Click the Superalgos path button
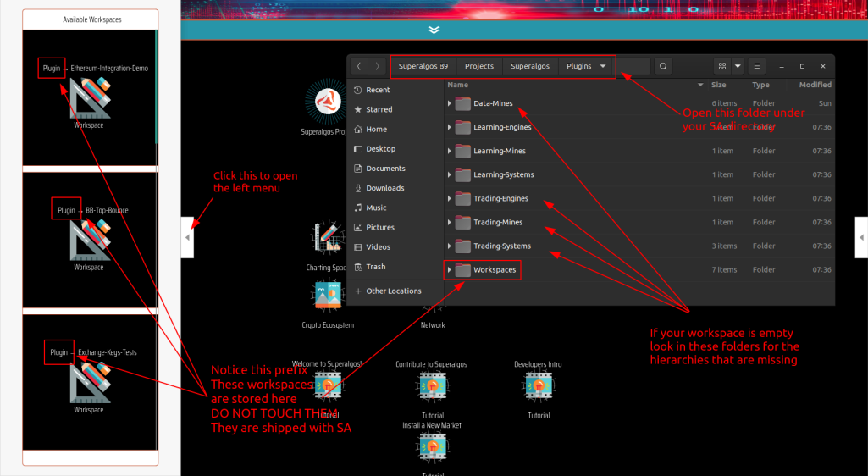The width and height of the screenshot is (868, 476). (530, 66)
